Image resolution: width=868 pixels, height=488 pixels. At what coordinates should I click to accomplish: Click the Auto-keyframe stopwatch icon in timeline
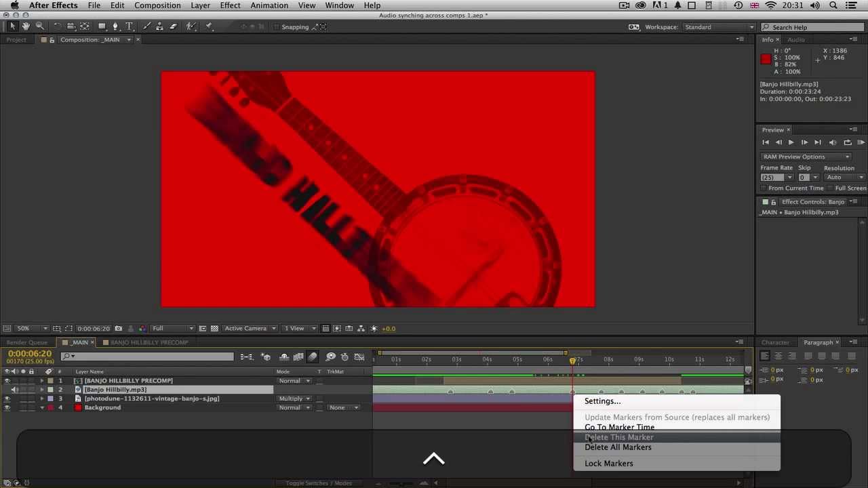(345, 357)
